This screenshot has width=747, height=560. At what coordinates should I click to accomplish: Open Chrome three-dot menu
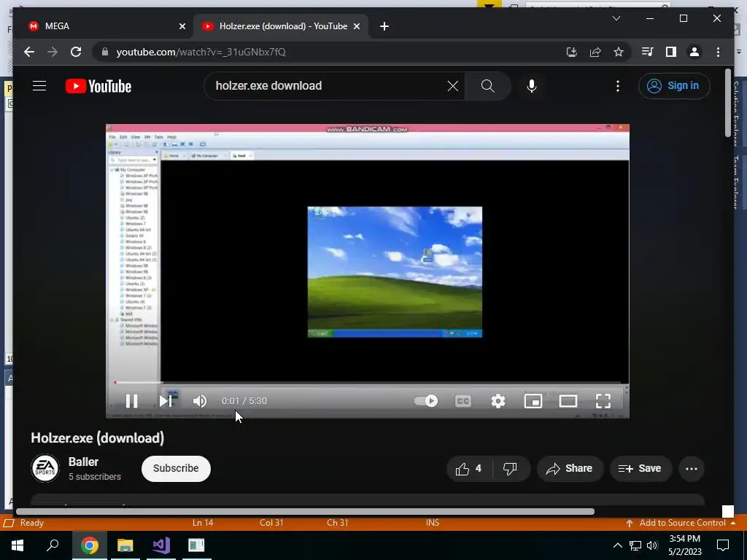pyautogui.click(x=718, y=52)
